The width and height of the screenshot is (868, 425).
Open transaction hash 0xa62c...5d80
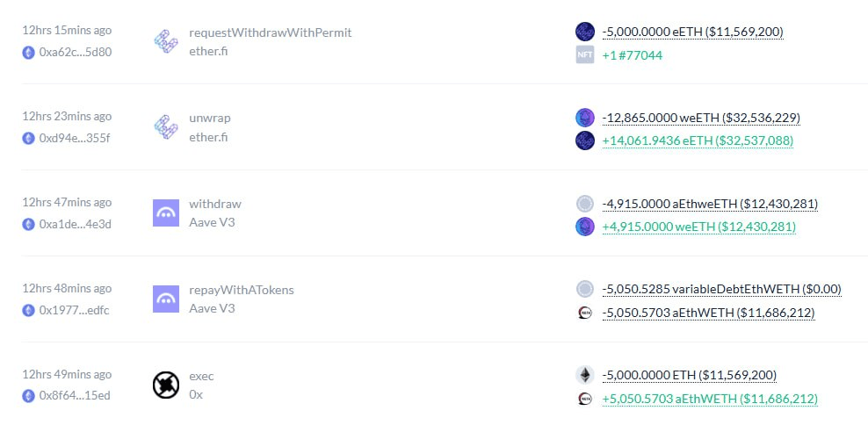[x=75, y=52]
